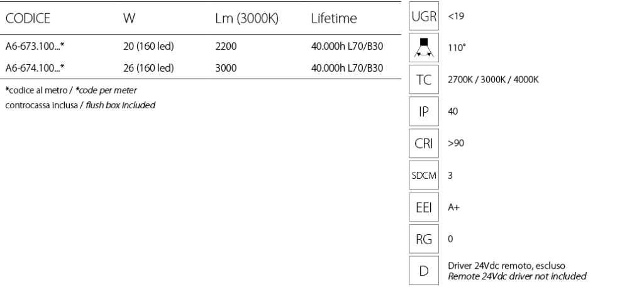
Task: Click the beam angle lamp icon
Action: pyautogui.click(x=424, y=48)
